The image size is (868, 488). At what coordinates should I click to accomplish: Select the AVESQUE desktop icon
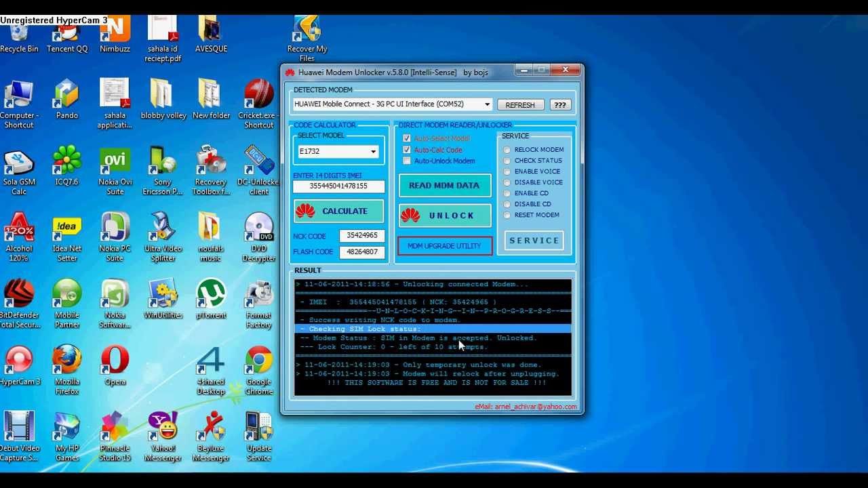point(211,35)
